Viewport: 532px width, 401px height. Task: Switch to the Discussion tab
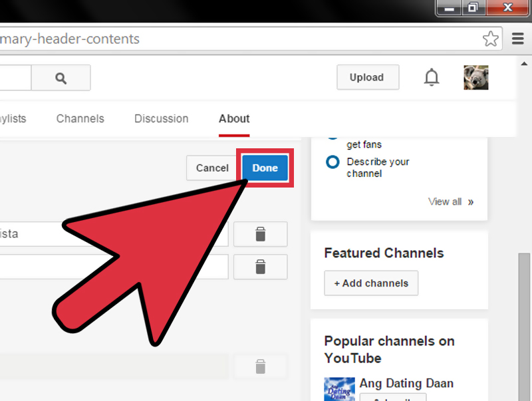pos(161,118)
